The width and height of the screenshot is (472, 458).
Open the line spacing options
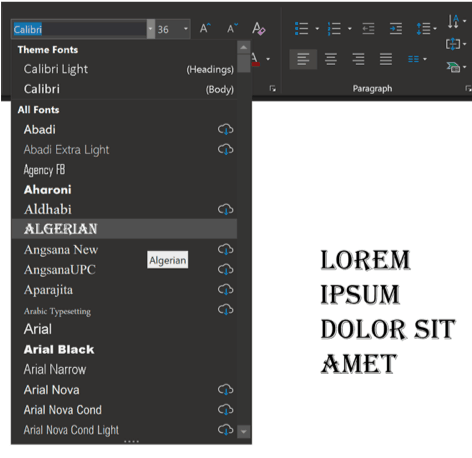pos(423,29)
